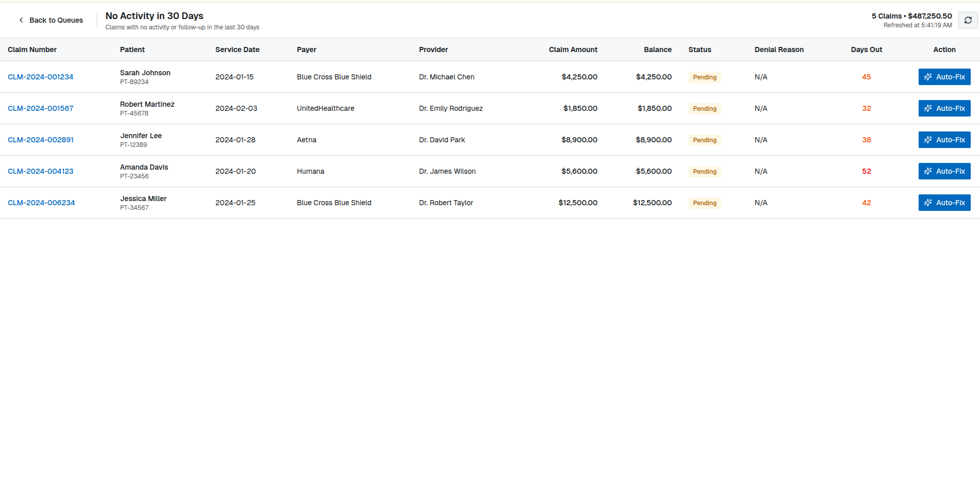Click Pending status badge for Robert Martinez

704,109
